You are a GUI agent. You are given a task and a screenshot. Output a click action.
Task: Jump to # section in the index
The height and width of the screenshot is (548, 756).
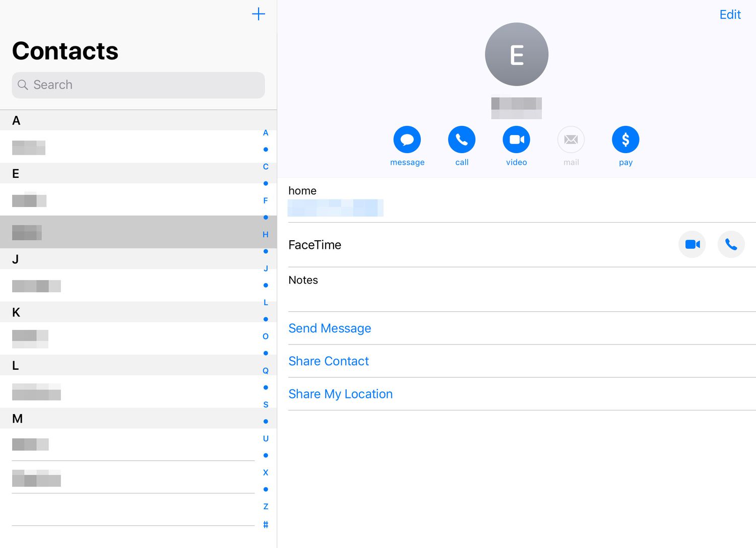click(x=266, y=525)
